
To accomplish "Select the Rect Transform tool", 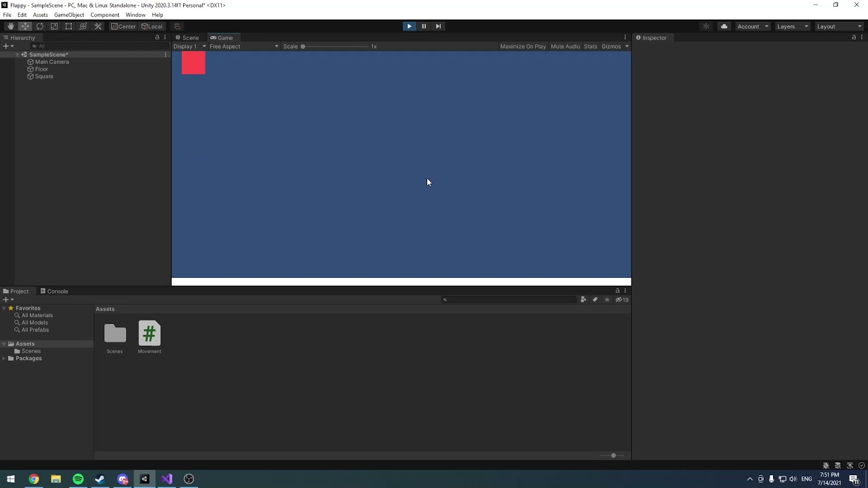I will click(68, 26).
